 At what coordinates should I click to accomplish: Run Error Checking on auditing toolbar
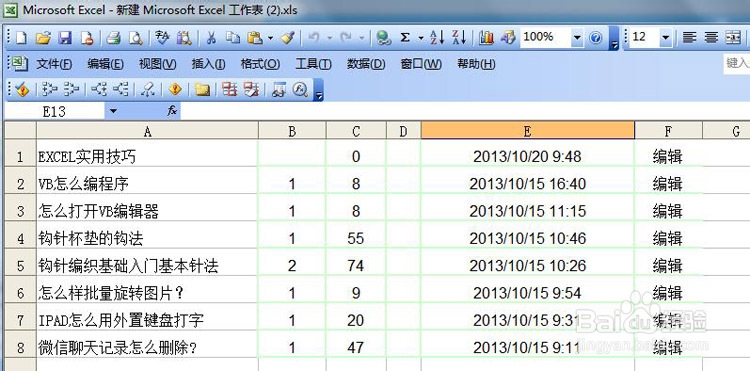22,89
